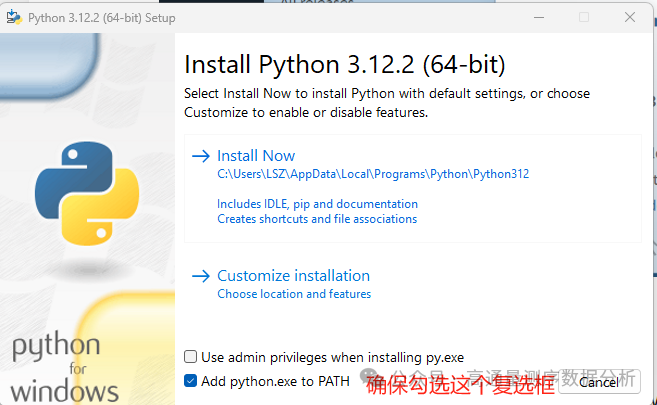
Task: Click 'Includes IDLE, pip and documentation' text
Action: 317,204
